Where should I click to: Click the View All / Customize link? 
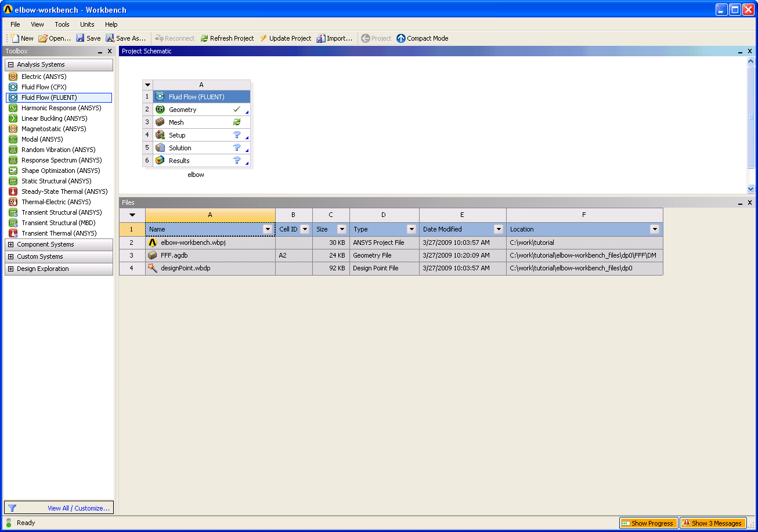point(78,508)
